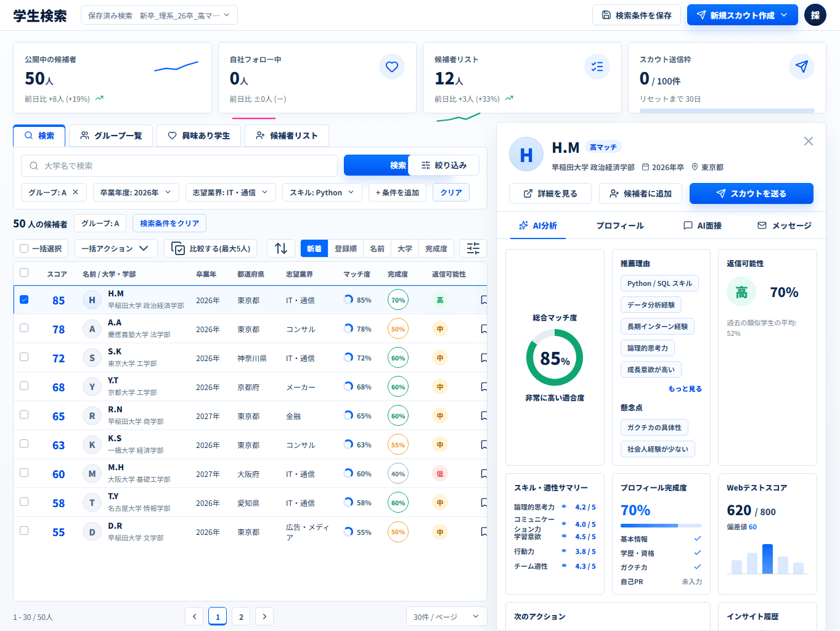The height and width of the screenshot is (631, 840).
Task: Switch to 興味あり学生 tab
Action: pos(199,136)
